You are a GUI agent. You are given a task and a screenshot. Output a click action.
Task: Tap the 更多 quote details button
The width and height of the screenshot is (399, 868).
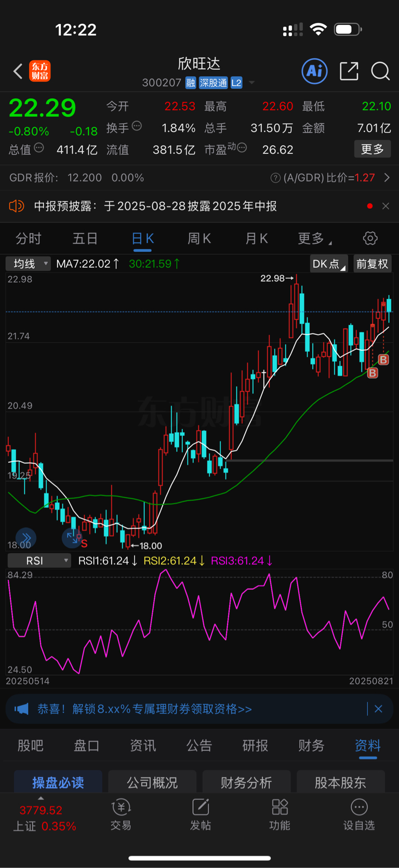373,149
